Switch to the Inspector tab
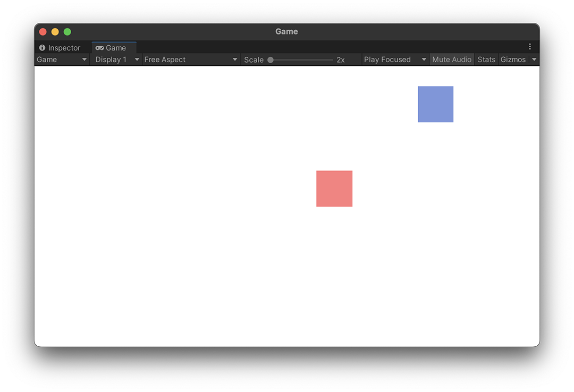574x392 pixels. (60, 48)
